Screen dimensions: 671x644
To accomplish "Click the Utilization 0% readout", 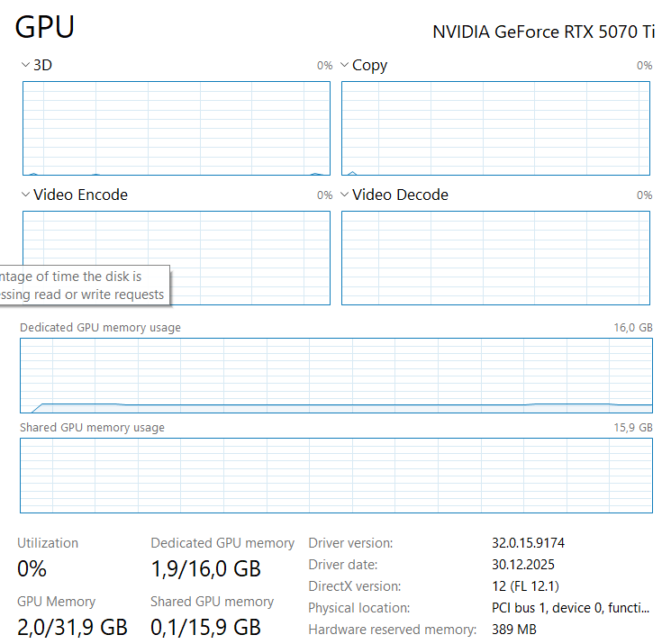I will tap(32, 569).
